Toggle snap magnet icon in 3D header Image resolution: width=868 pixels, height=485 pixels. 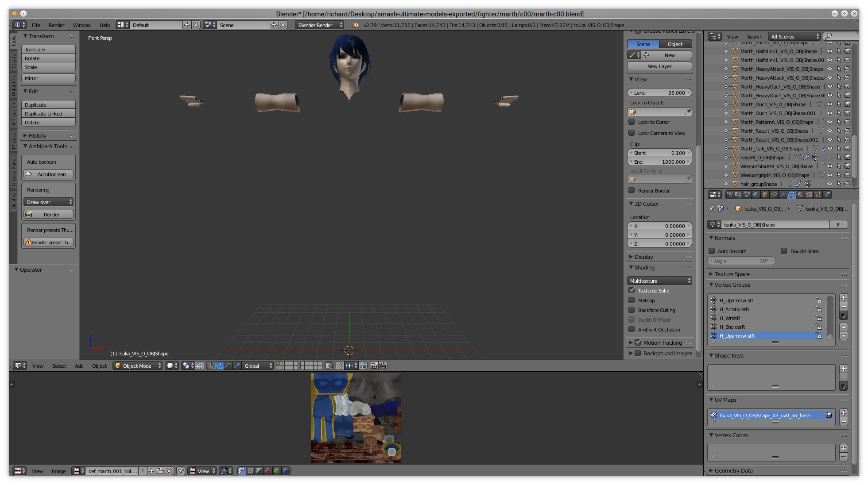click(x=340, y=366)
